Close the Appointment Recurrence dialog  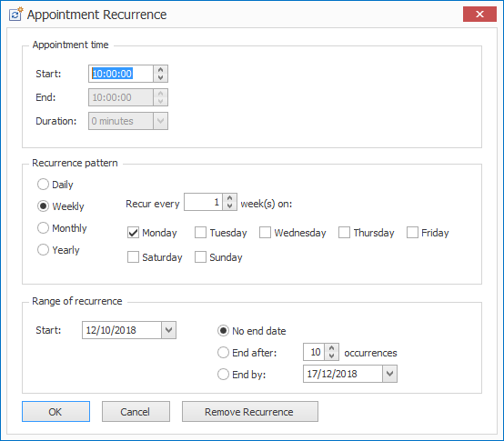coord(479,15)
